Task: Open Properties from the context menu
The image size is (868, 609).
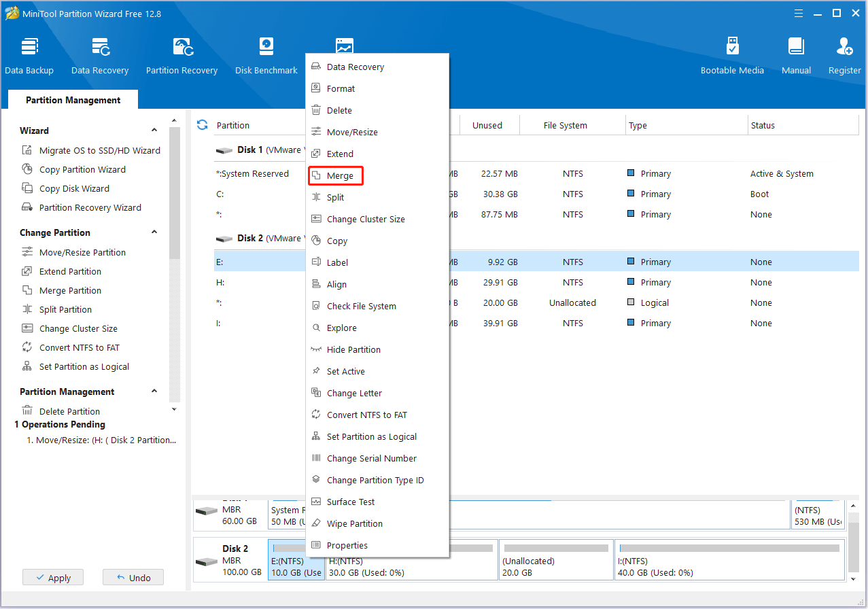Action: click(x=377, y=545)
